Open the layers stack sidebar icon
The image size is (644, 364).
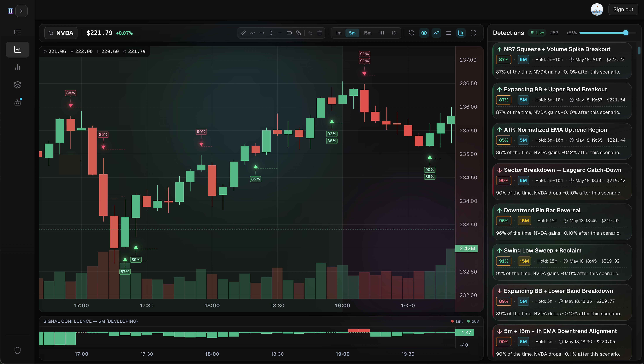(18, 85)
